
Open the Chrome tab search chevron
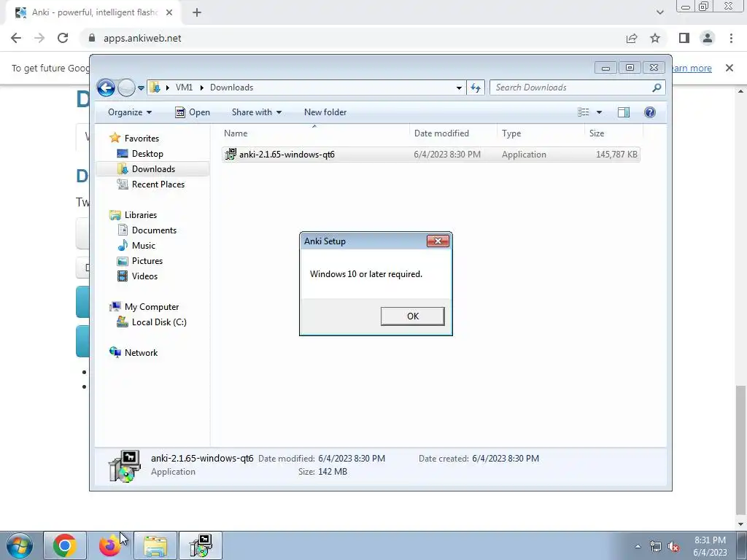click(x=659, y=13)
